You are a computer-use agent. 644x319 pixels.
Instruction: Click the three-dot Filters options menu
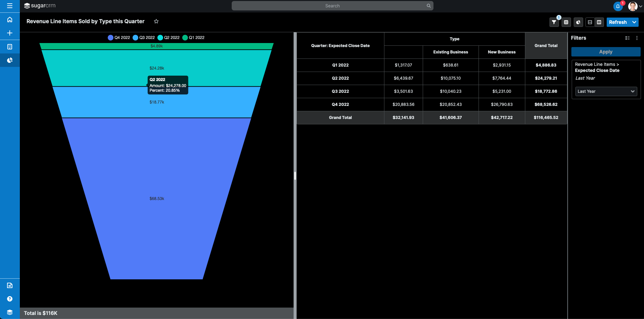coord(637,38)
